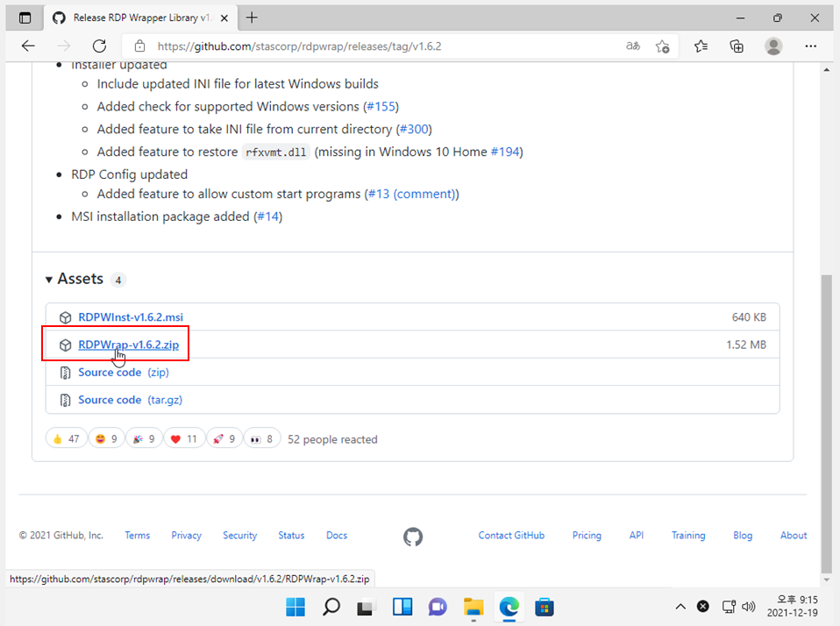Refresh the current page

[99, 46]
